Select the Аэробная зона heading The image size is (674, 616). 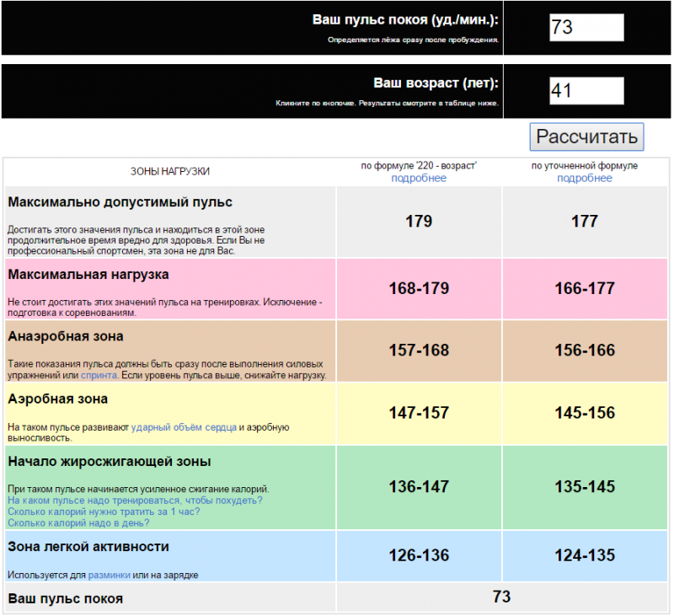click(x=57, y=399)
